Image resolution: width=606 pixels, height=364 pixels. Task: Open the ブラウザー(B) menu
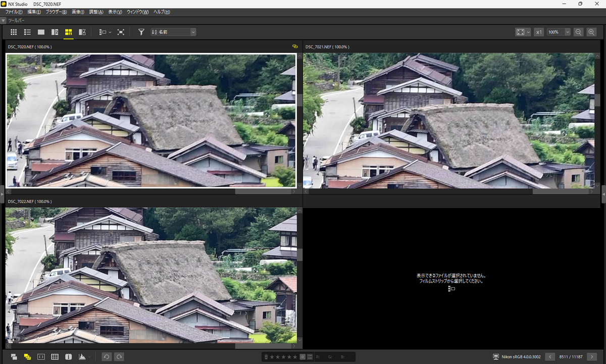click(x=56, y=12)
